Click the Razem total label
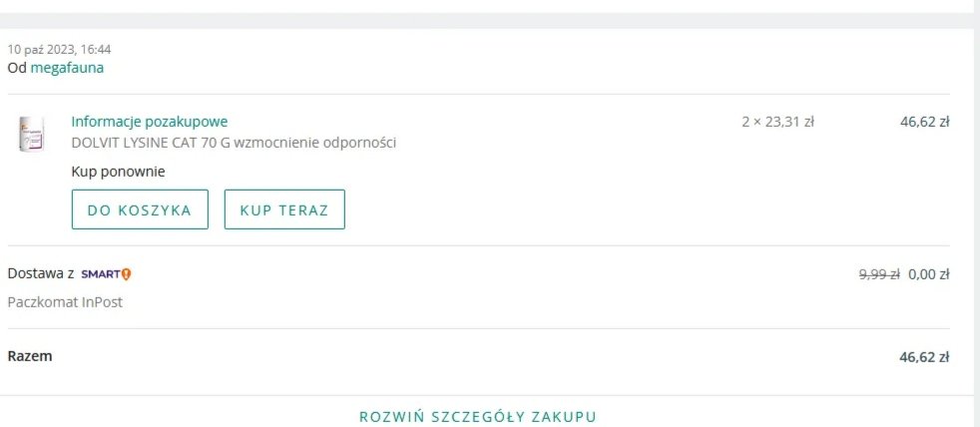This screenshot has width=980, height=427. point(30,356)
